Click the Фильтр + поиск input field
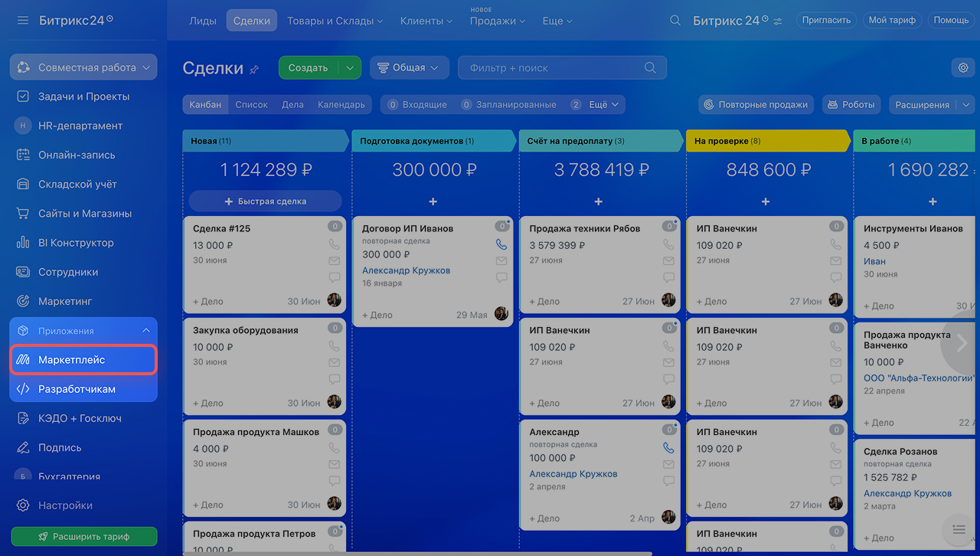Image resolution: width=980 pixels, height=556 pixels. [x=562, y=67]
